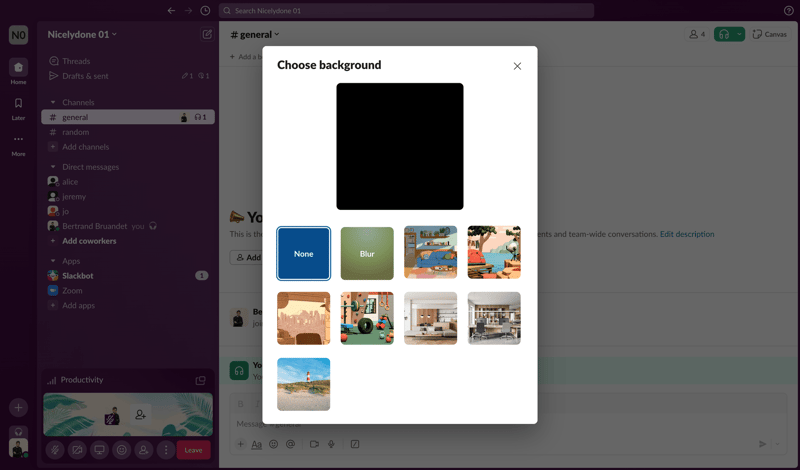Open huddle more options dots

pos(166,450)
